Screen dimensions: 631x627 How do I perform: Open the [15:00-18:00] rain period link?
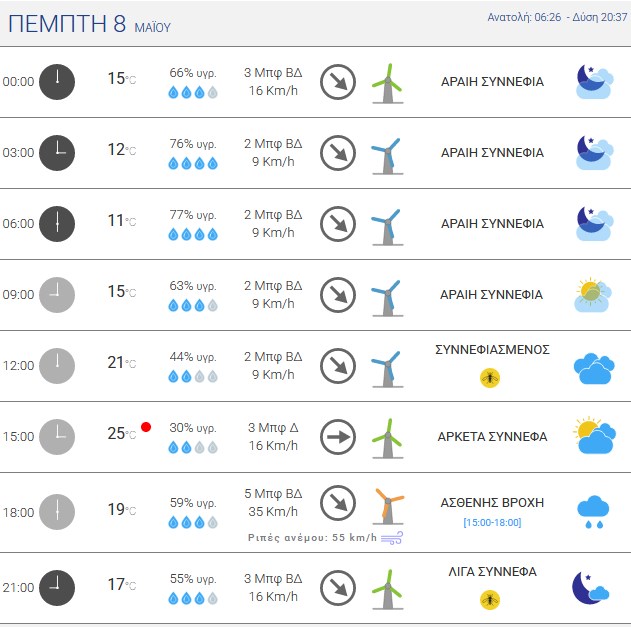492,522
